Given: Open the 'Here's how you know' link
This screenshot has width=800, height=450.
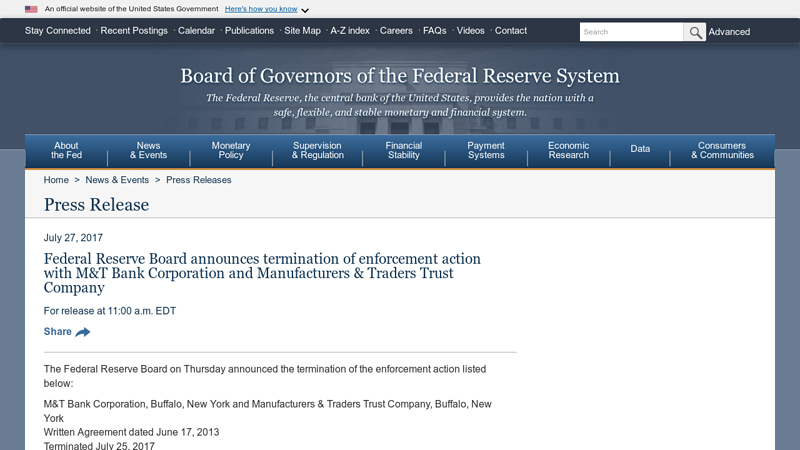Looking at the screenshot, I should pyautogui.click(x=261, y=9).
